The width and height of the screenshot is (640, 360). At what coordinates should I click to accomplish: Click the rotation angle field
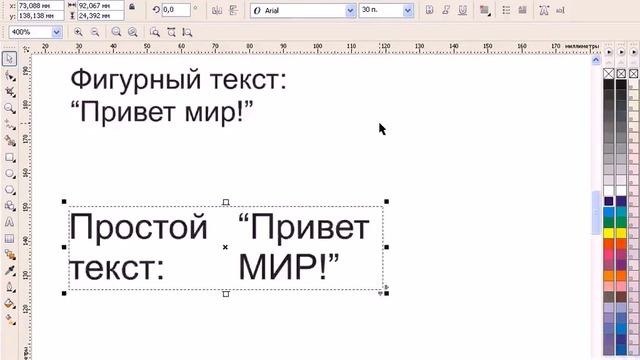[x=176, y=9]
